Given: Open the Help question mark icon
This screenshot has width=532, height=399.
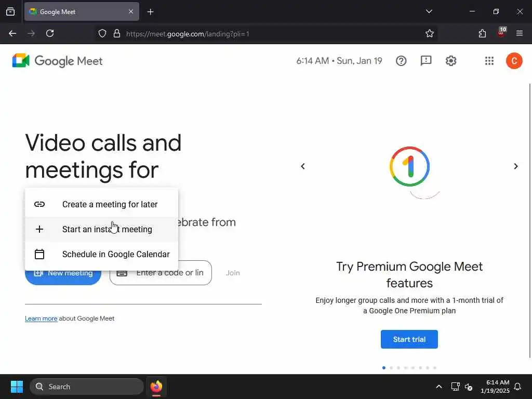Looking at the screenshot, I should [x=401, y=61].
